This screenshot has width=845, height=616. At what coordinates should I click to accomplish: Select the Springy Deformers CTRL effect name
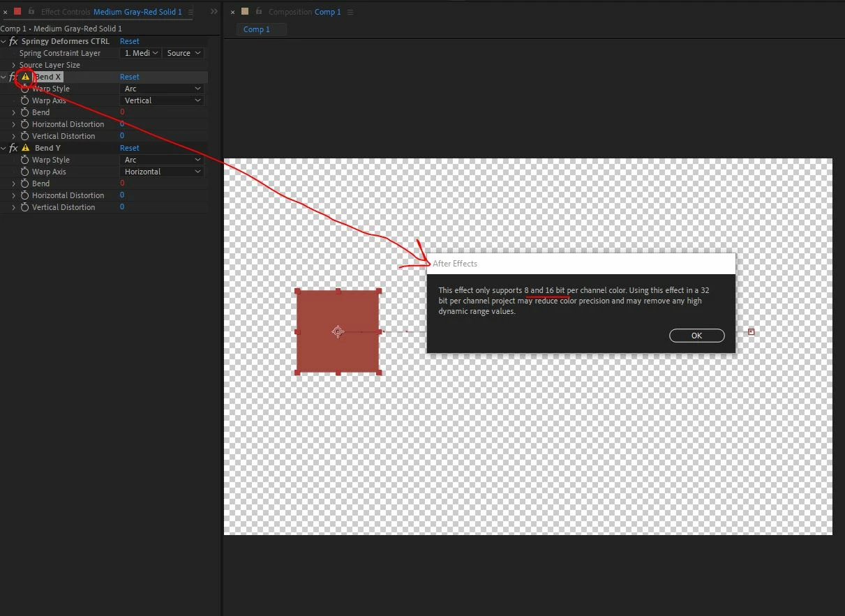(x=66, y=41)
